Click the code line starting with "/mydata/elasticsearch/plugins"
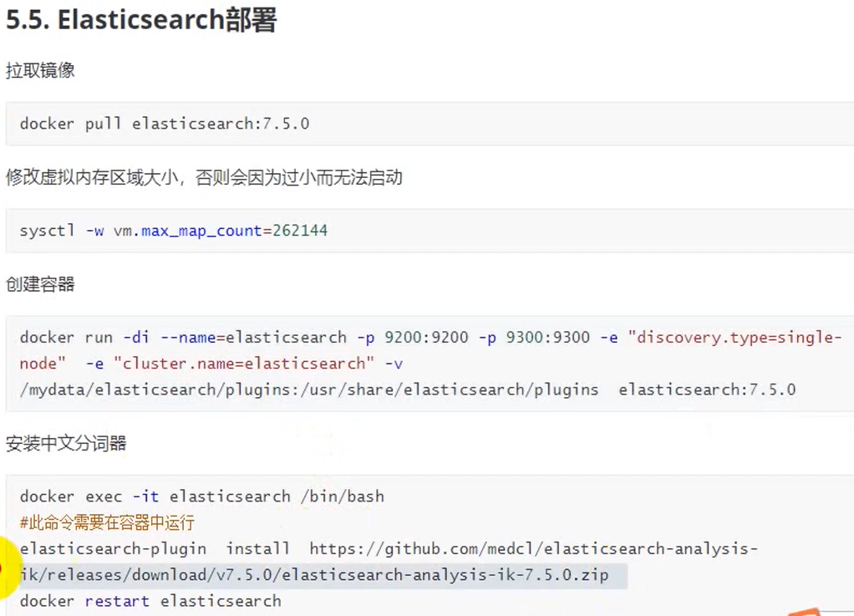This screenshot has height=616, width=854. [408, 390]
